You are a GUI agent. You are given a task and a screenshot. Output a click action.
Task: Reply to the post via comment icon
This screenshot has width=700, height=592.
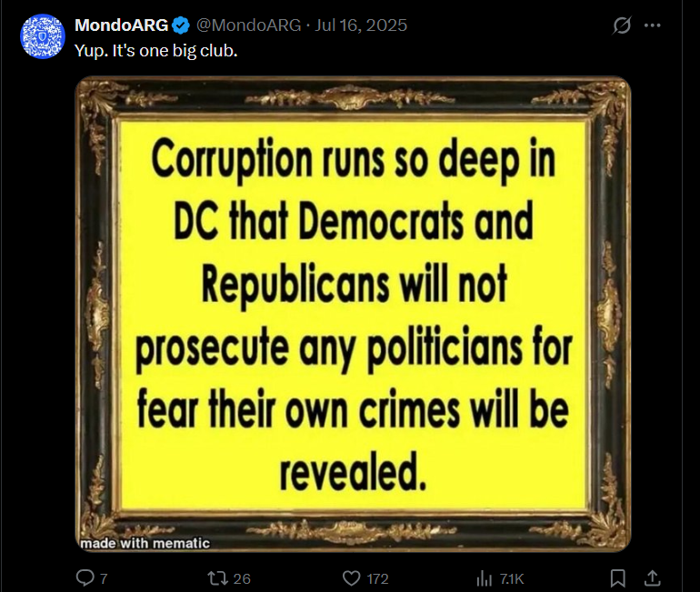[x=85, y=577]
